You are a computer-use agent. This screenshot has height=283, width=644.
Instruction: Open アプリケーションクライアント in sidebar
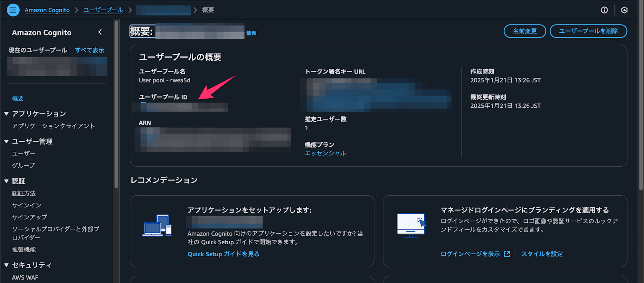tap(53, 126)
